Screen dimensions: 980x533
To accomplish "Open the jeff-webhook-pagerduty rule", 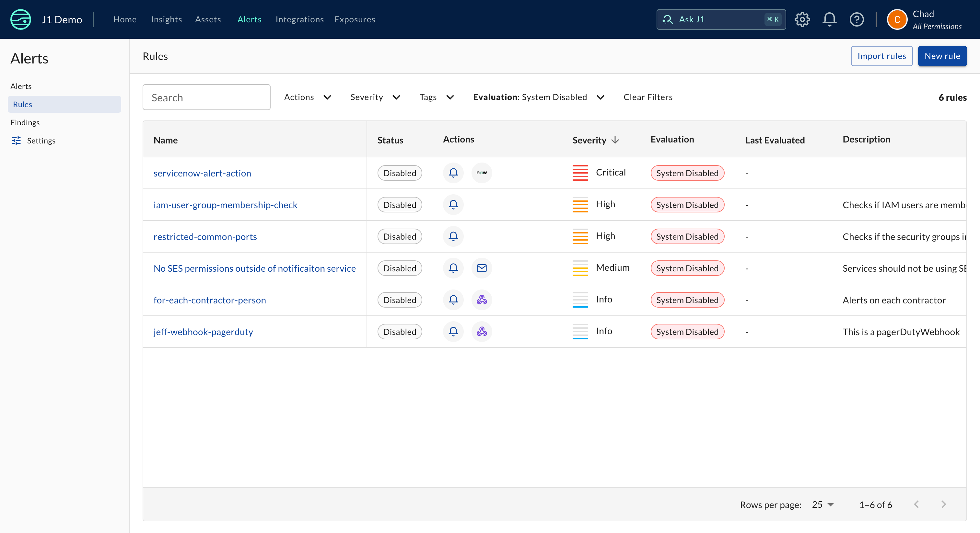I will (x=203, y=332).
